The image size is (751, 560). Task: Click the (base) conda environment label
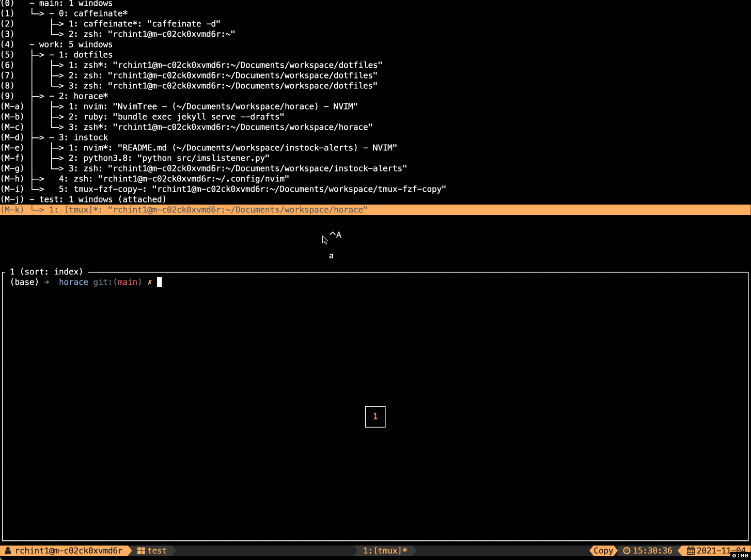pos(24,282)
